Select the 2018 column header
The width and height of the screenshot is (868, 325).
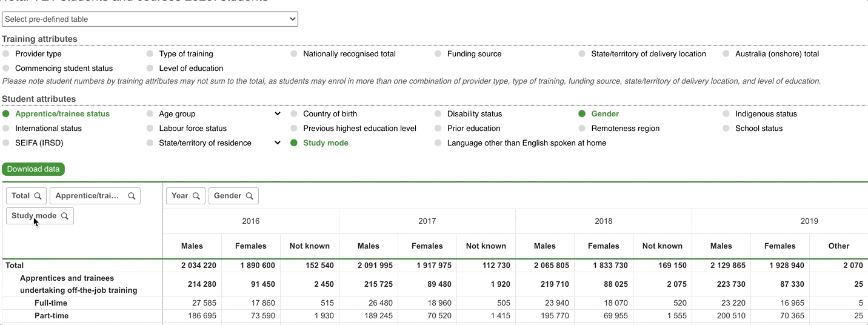pyautogui.click(x=604, y=221)
